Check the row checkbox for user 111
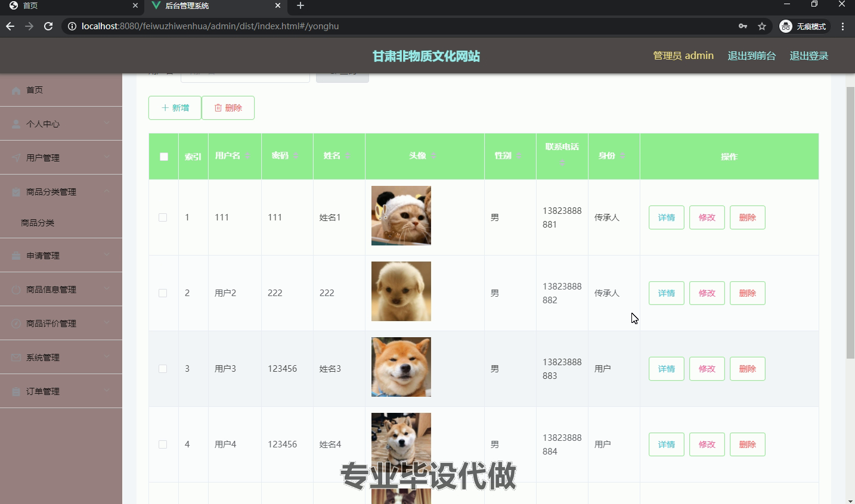Screen dimensions: 855x504 click(x=163, y=217)
